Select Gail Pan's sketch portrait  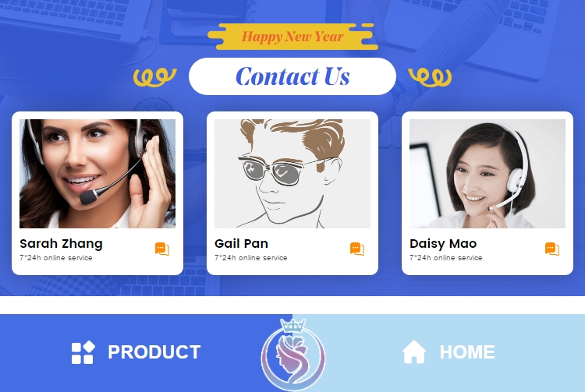click(x=292, y=174)
